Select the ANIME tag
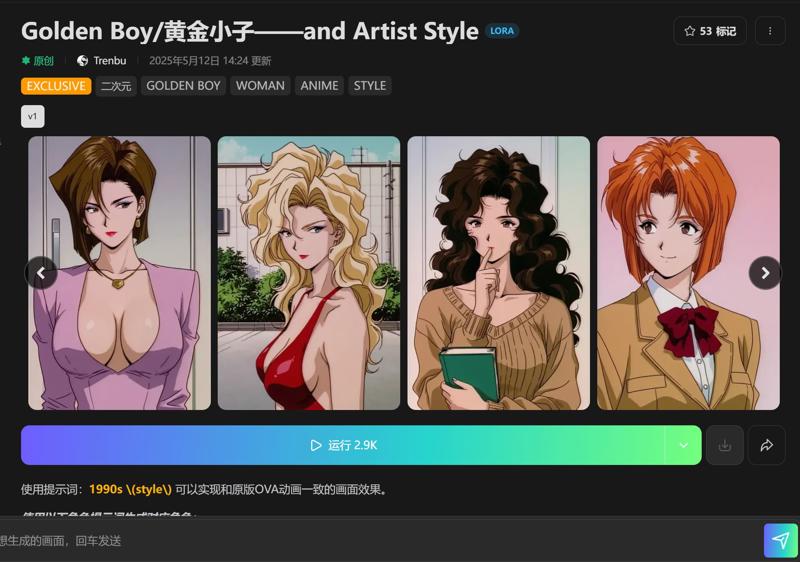The image size is (800, 562). (x=319, y=86)
